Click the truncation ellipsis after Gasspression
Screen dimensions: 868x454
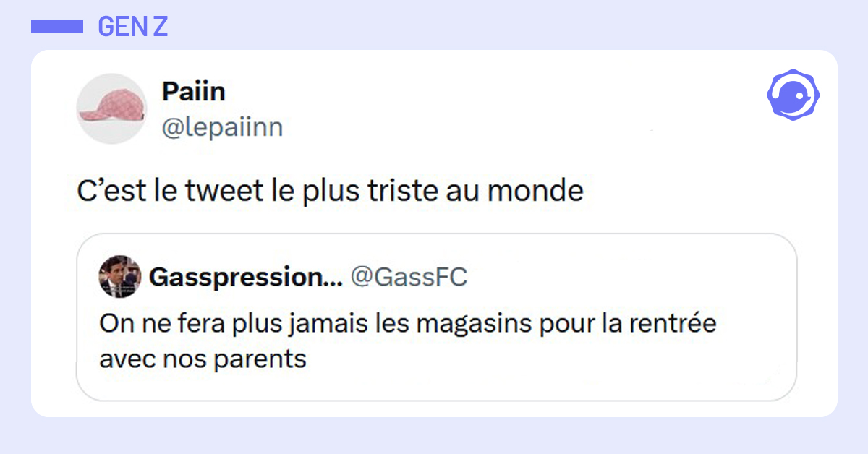pyautogui.click(x=332, y=280)
